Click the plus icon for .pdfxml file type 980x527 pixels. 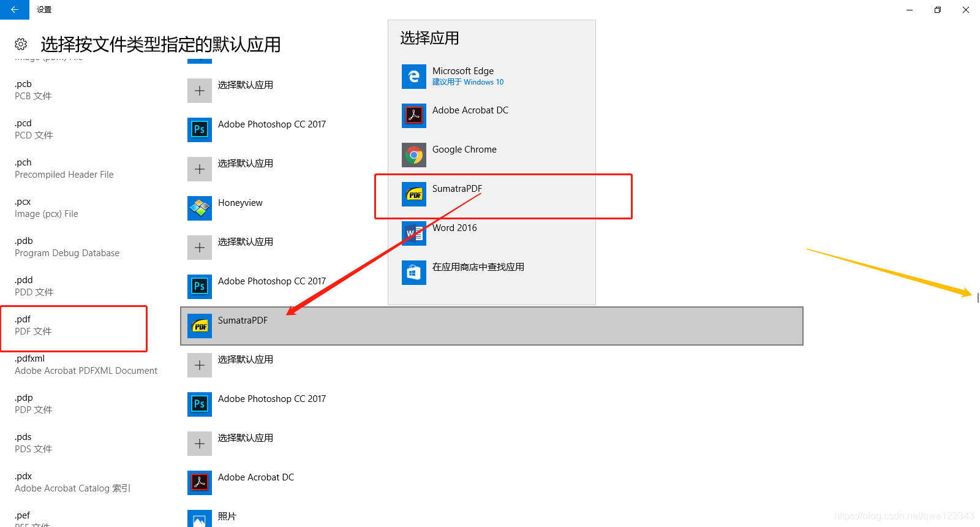click(200, 365)
